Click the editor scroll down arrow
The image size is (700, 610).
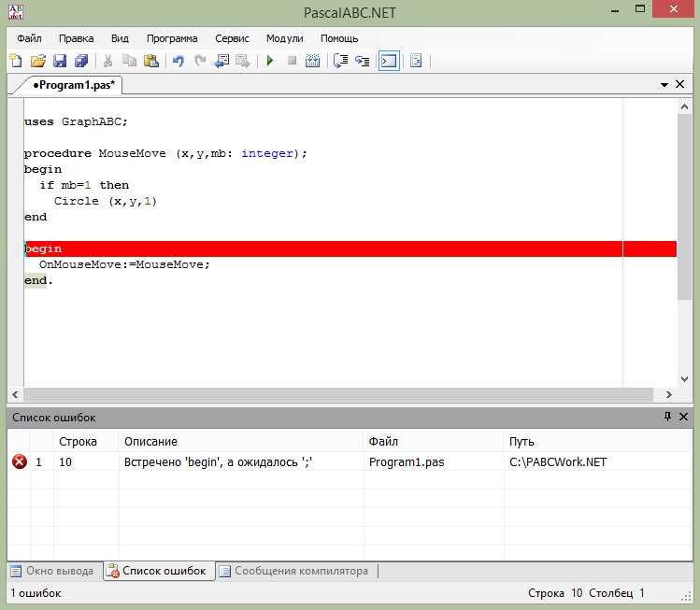click(684, 379)
